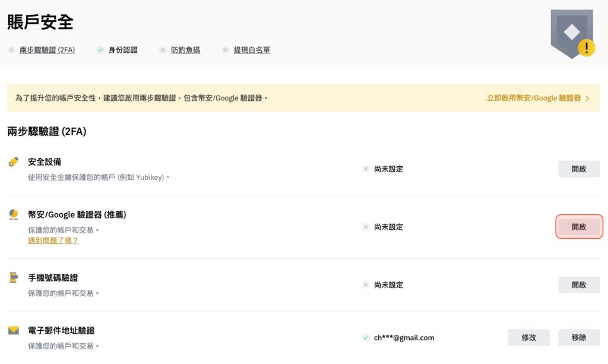Image resolution: width=608 pixels, height=364 pixels.
Task: Open the 遇到問題了嗎？ help link
Action: pyautogui.click(x=53, y=240)
